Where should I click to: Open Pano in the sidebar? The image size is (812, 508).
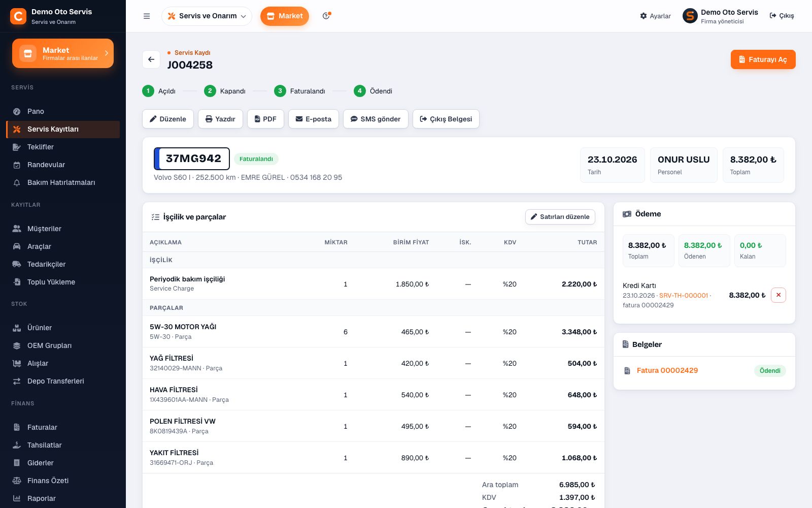tap(63, 111)
